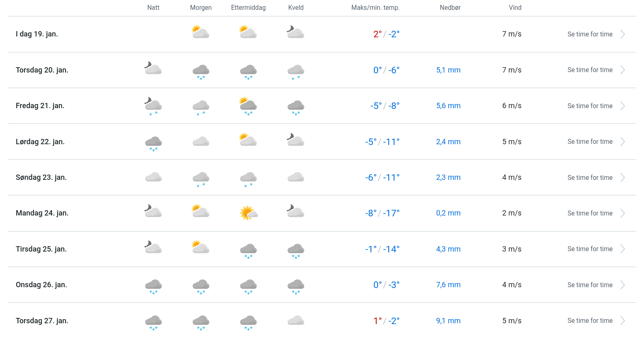Open "Se time for time" for Fredag 21. jan.
Viewport: 644px width, 338px height.
[x=590, y=106]
